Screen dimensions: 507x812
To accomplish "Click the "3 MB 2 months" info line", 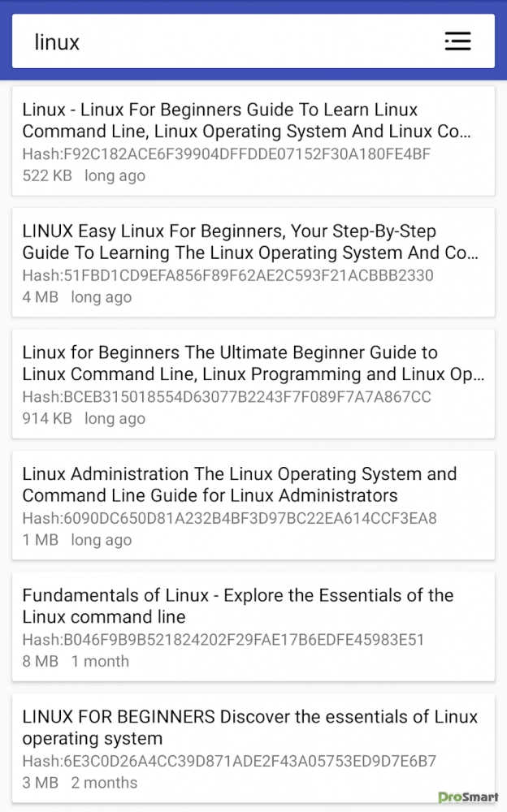I will tap(80, 784).
